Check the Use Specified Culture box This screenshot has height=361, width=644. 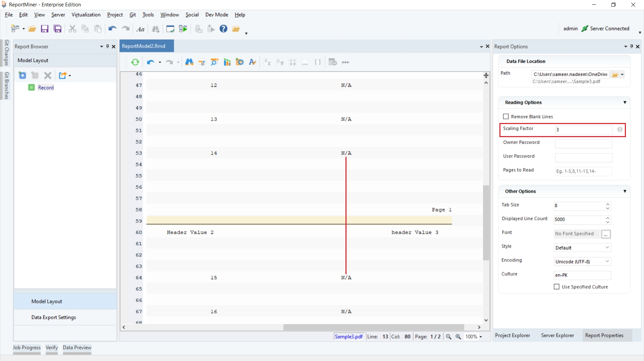pyautogui.click(x=557, y=287)
